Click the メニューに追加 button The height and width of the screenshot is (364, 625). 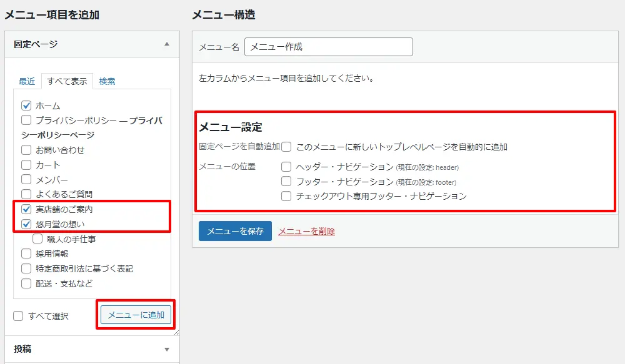[x=136, y=315]
